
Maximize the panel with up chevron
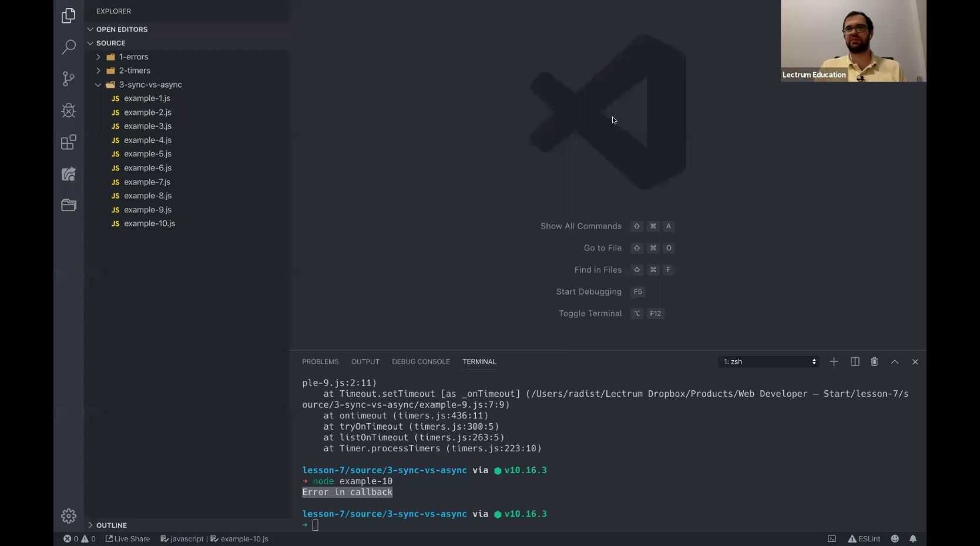[x=895, y=362]
